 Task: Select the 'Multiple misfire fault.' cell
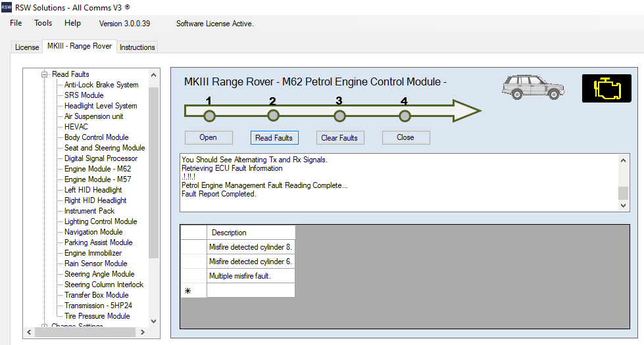(x=251, y=276)
